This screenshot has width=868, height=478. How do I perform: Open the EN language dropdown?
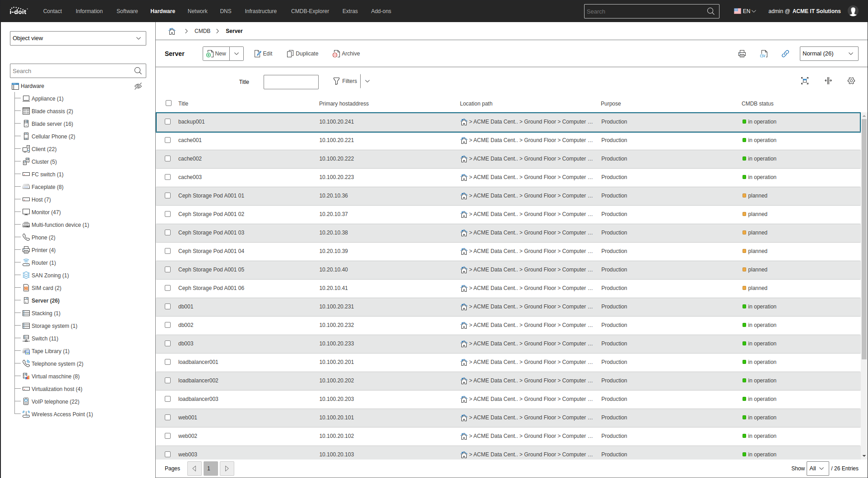(x=745, y=11)
